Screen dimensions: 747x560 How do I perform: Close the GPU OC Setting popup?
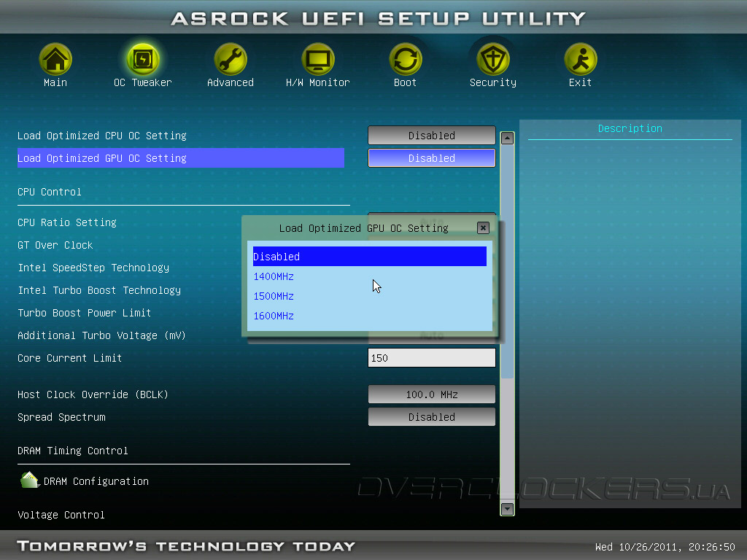483,227
